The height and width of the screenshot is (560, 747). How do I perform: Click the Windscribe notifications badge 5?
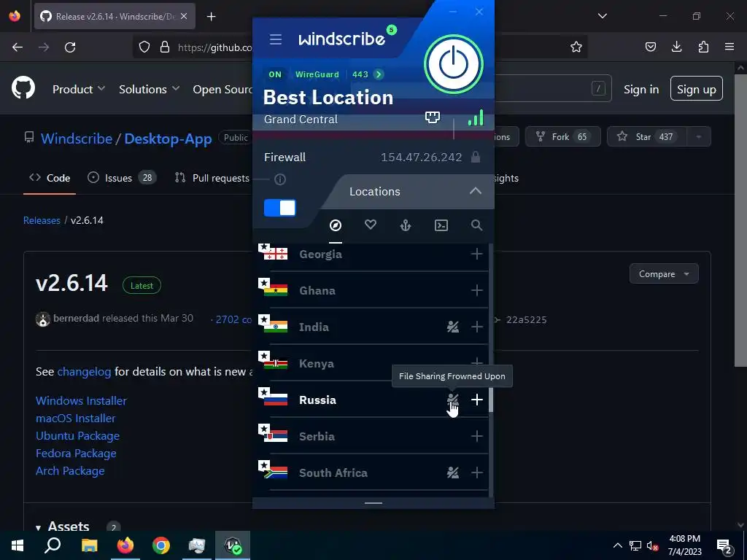pyautogui.click(x=391, y=30)
